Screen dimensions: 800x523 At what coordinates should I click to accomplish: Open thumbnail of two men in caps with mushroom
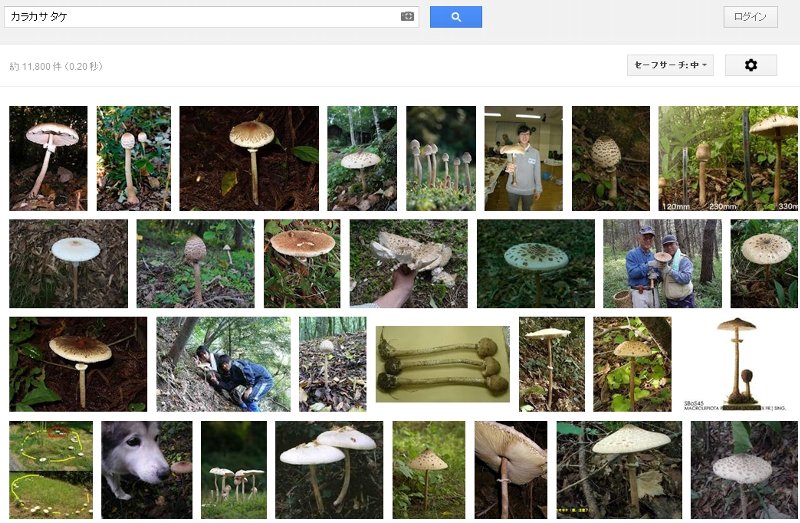(x=662, y=263)
